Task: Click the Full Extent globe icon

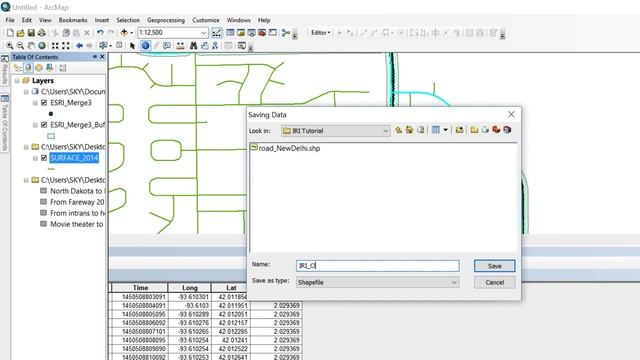Action: (x=42, y=46)
